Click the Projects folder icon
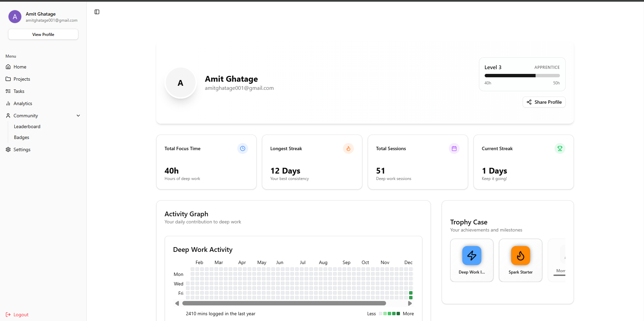Image resolution: width=644 pixels, height=321 pixels. point(8,79)
